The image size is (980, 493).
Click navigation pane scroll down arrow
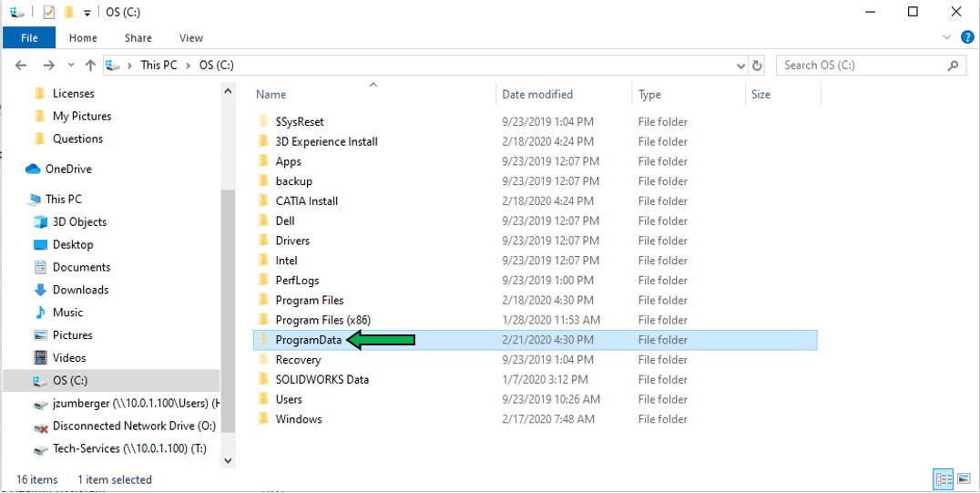tap(228, 460)
